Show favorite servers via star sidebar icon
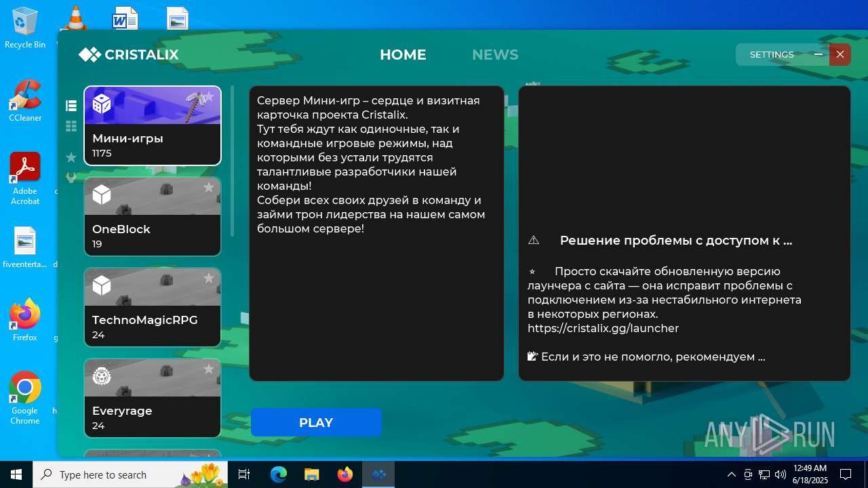This screenshot has height=488, width=868. click(x=71, y=157)
